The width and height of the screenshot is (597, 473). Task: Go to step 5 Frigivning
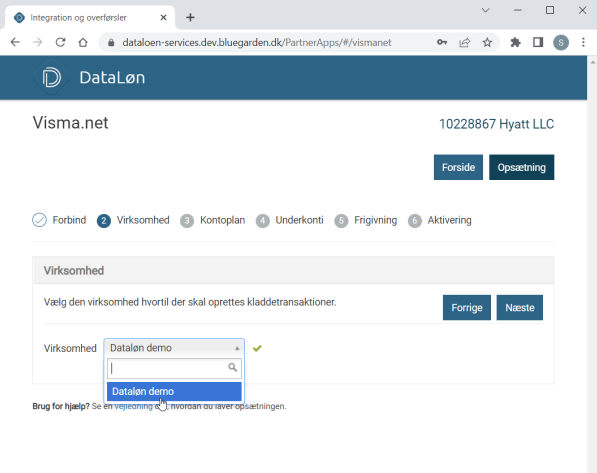(366, 221)
